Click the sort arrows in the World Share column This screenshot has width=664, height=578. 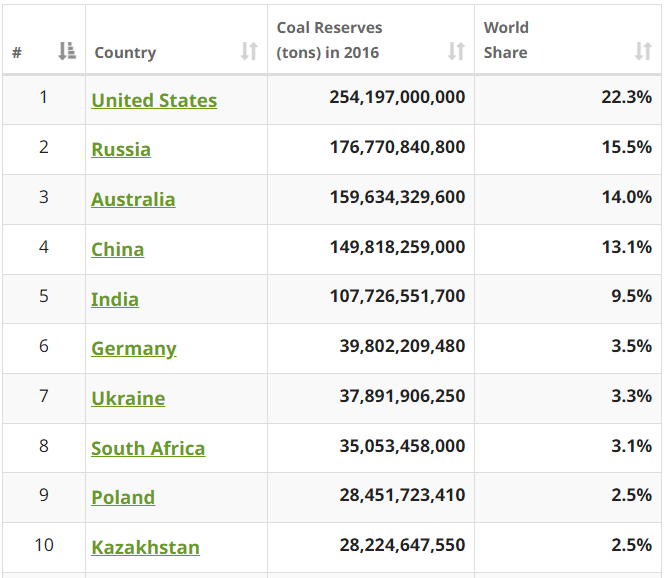pos(643,52)
